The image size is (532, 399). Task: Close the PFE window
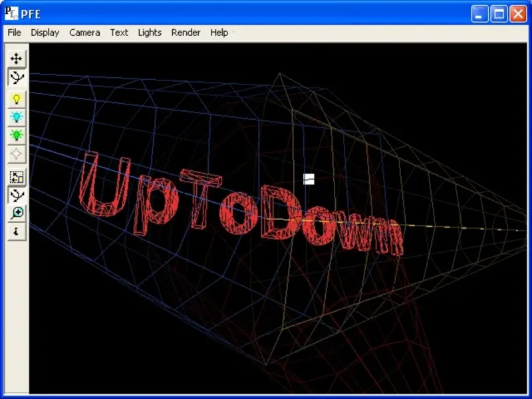[x=519, y=14]
